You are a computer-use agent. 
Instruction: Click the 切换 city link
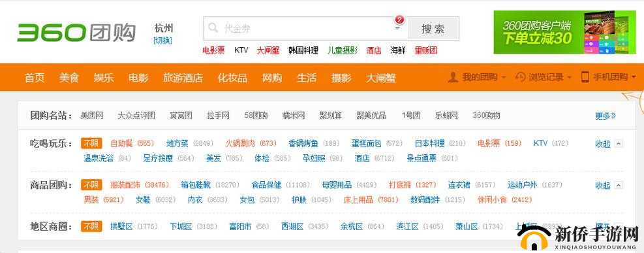pyautogui.click(x=163, y=41)
